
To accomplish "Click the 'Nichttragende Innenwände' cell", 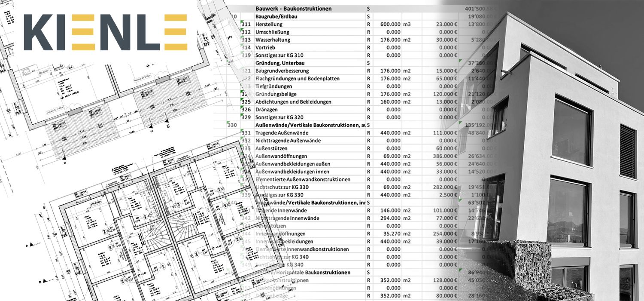I will tap(287, 218).
